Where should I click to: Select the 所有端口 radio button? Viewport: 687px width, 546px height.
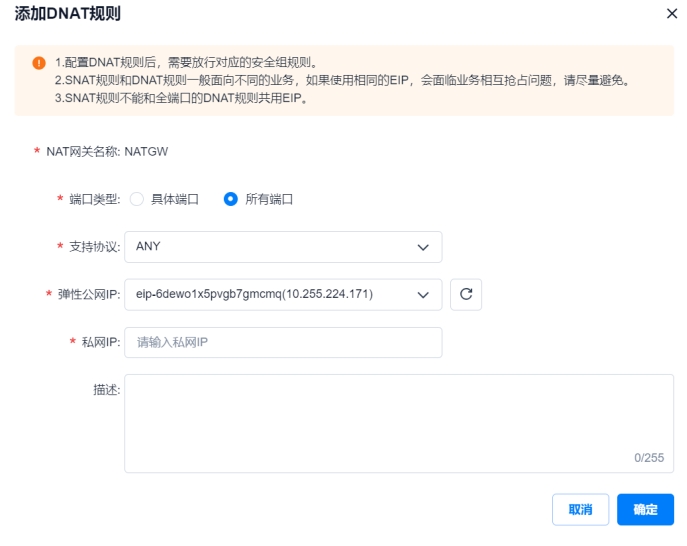point(230,199)
